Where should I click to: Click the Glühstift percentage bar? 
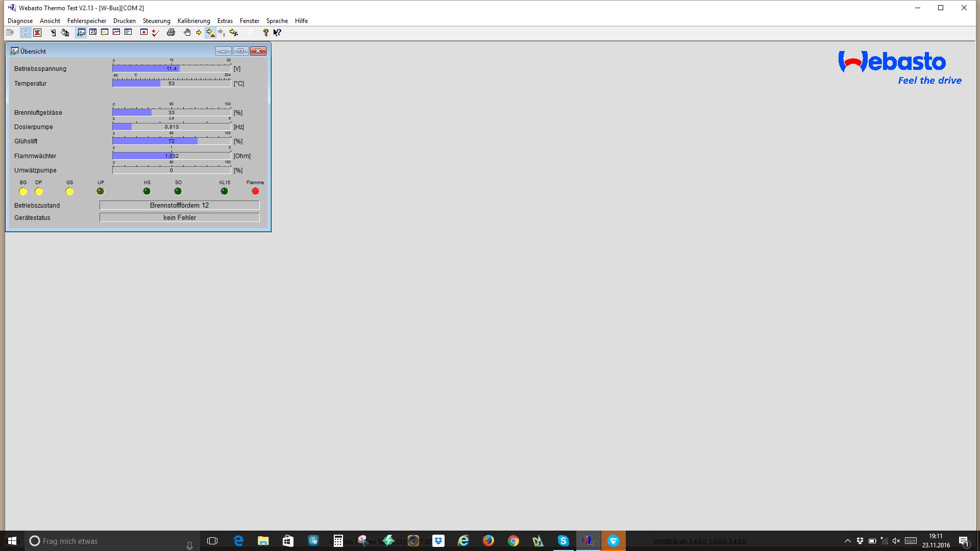(x=171, y=141)
